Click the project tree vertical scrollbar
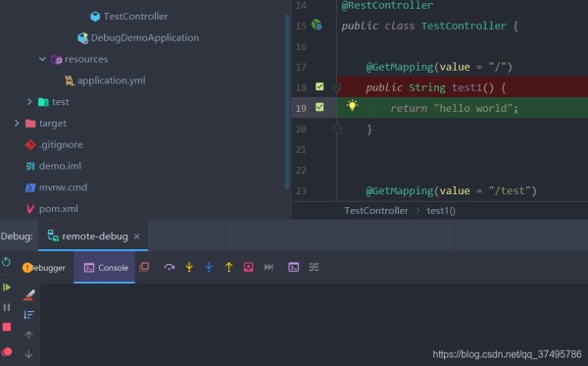Image resolution: width=588 pixels, height=366 pixels. (287, 102)
